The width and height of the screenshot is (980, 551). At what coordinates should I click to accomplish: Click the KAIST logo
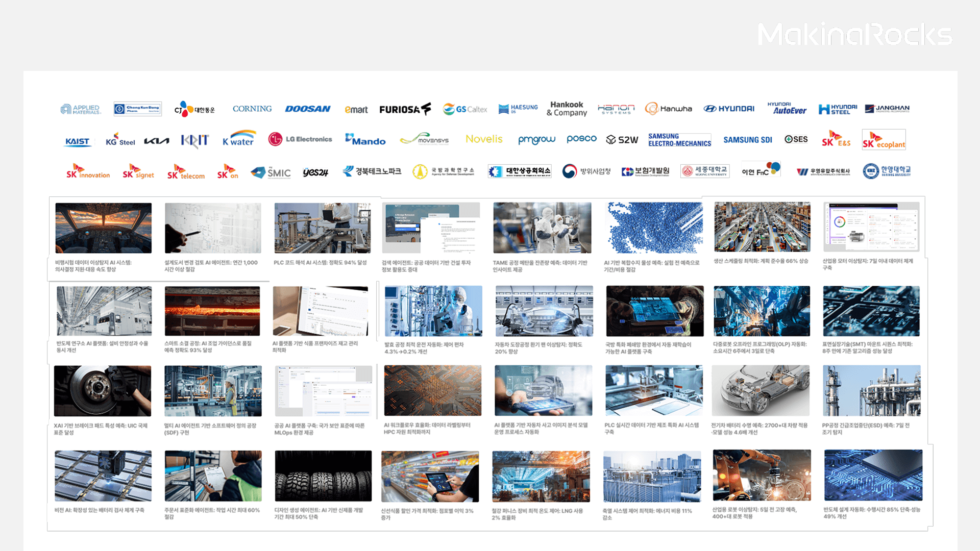click(78, 141)
